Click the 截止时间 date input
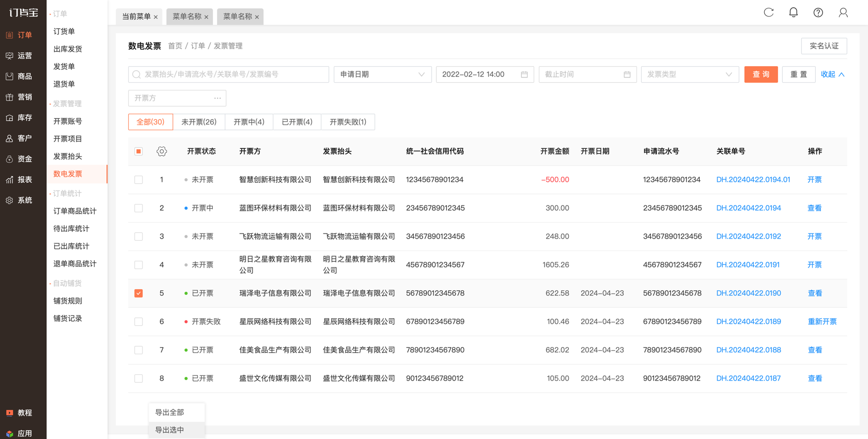This screenshot has height=439, width=868. click(587, 74)
